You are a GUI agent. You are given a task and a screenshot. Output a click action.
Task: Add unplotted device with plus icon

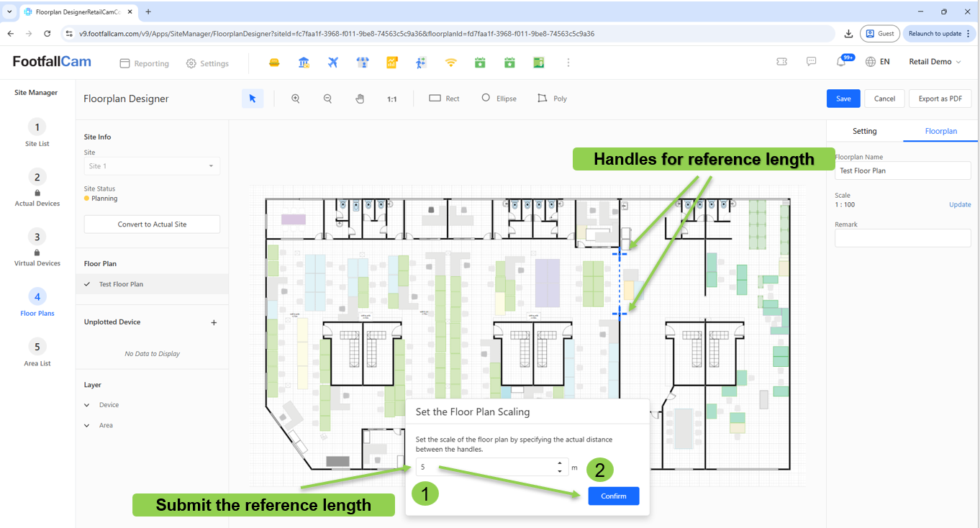click(x=214, y=323)
